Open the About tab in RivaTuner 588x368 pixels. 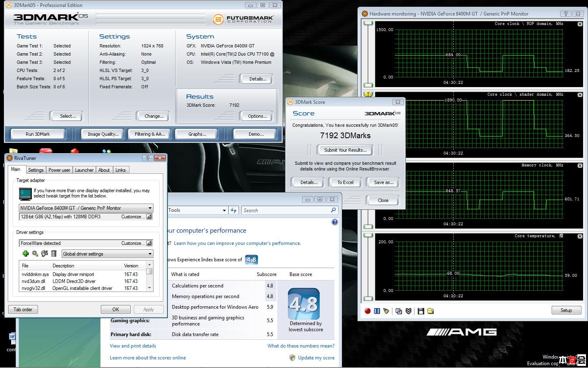click(x=104, y=170)
